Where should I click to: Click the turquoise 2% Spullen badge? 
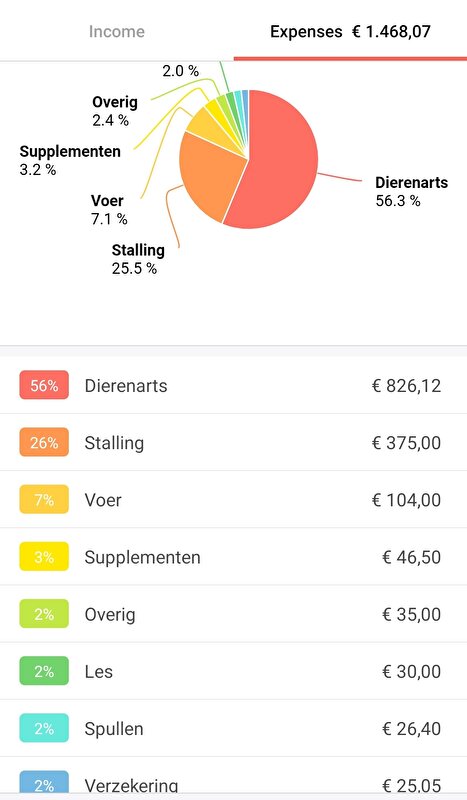(x=44, y=728)
